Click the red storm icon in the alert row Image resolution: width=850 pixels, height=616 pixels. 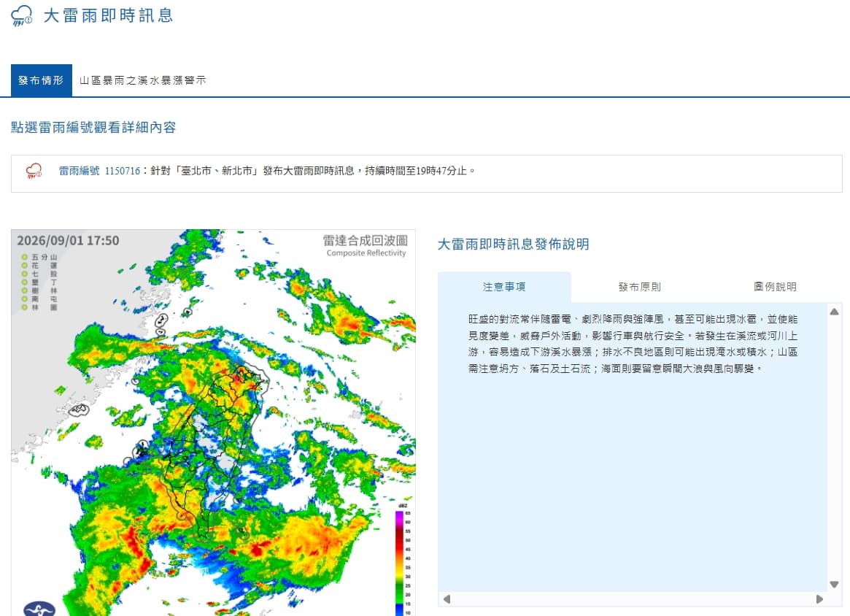pos(34,172)
